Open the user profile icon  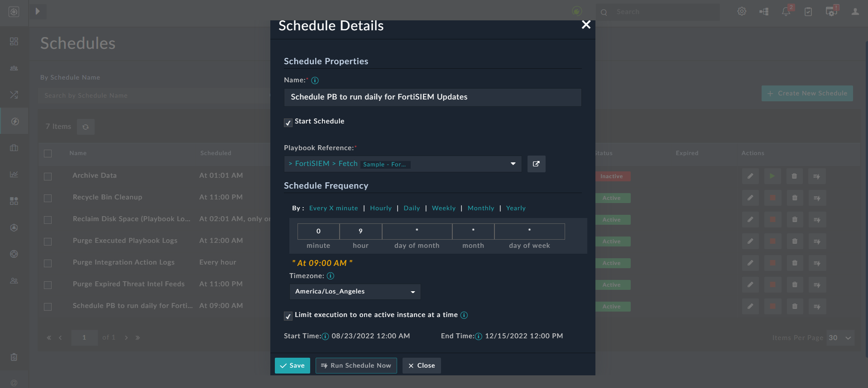855,12
